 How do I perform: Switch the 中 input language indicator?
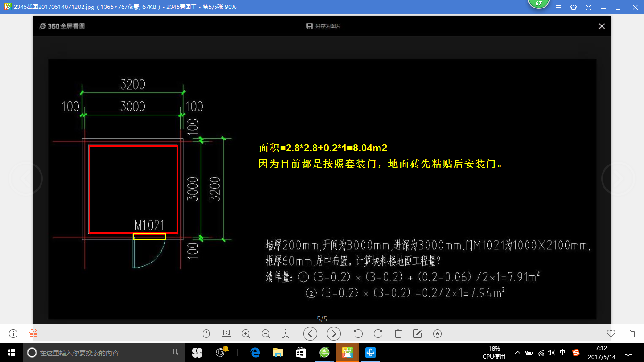click(563, 353)
